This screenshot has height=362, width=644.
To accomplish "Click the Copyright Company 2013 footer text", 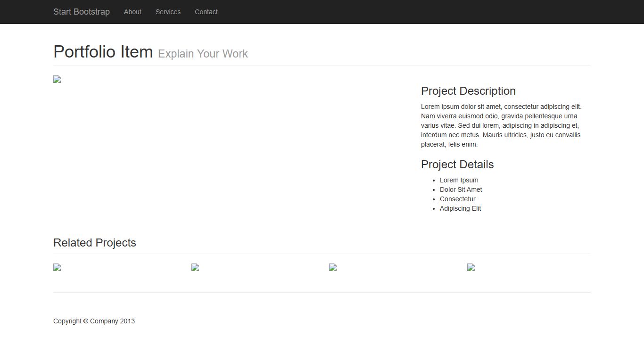I will (94, 321).
